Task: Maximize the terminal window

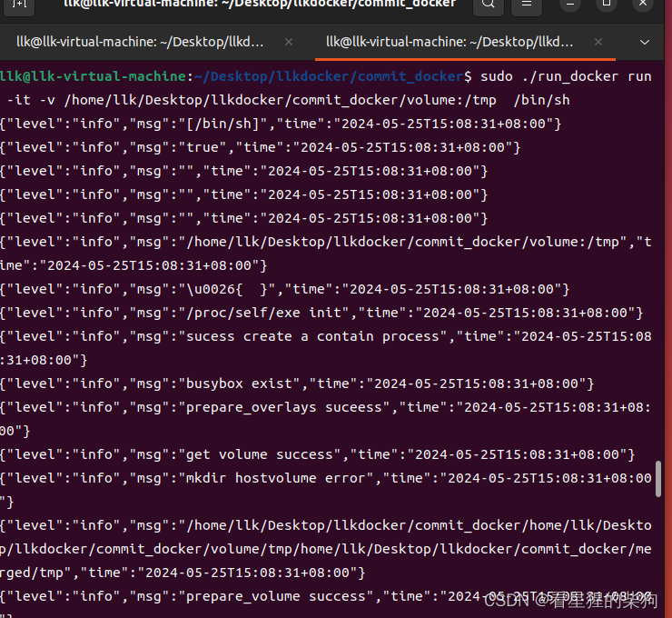Action: (607, 4)
